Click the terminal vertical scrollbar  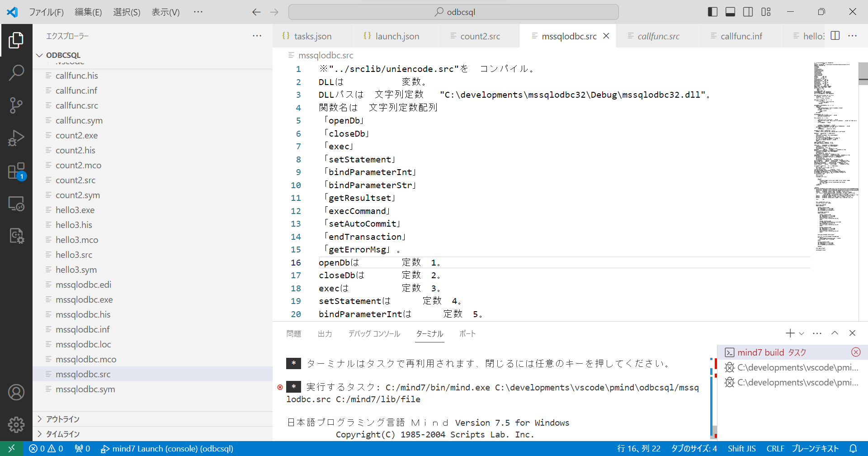pos(714,432)
